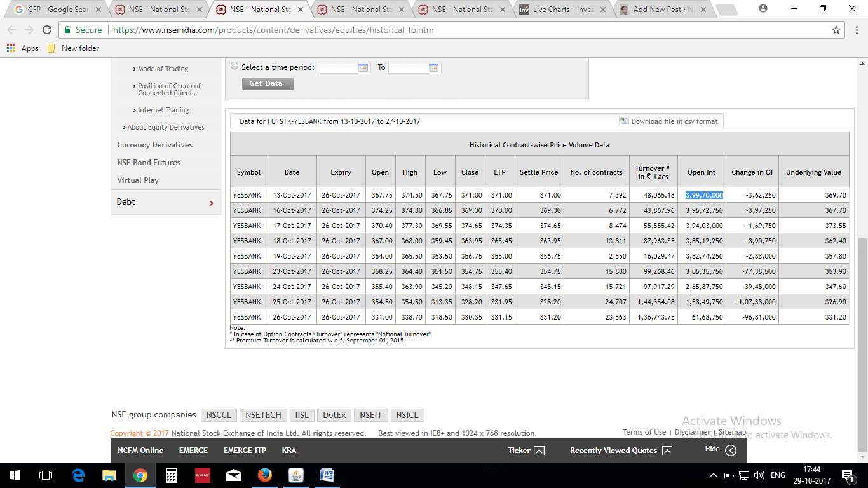
Task: Click the browser address bar URL
Action: click(273, 30)
